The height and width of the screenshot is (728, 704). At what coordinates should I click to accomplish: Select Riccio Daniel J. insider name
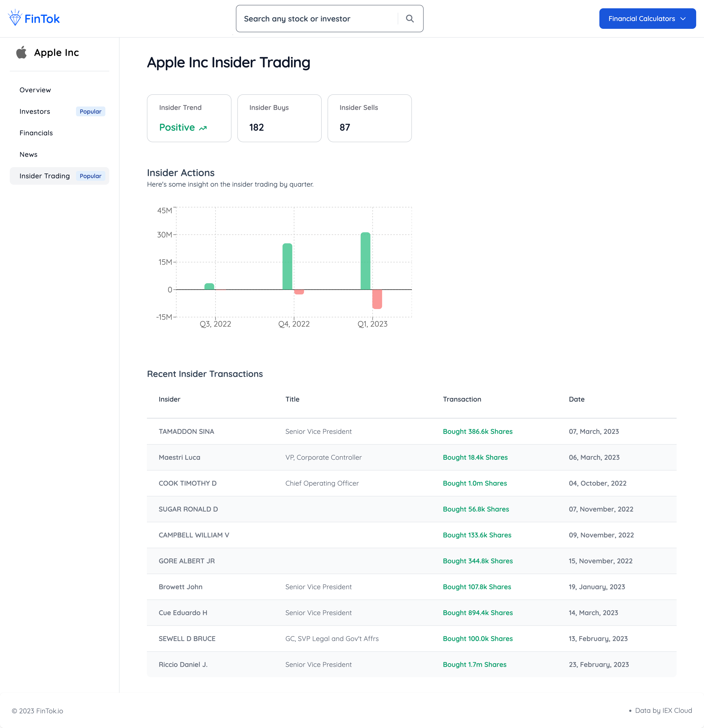(x=183, y=665)
